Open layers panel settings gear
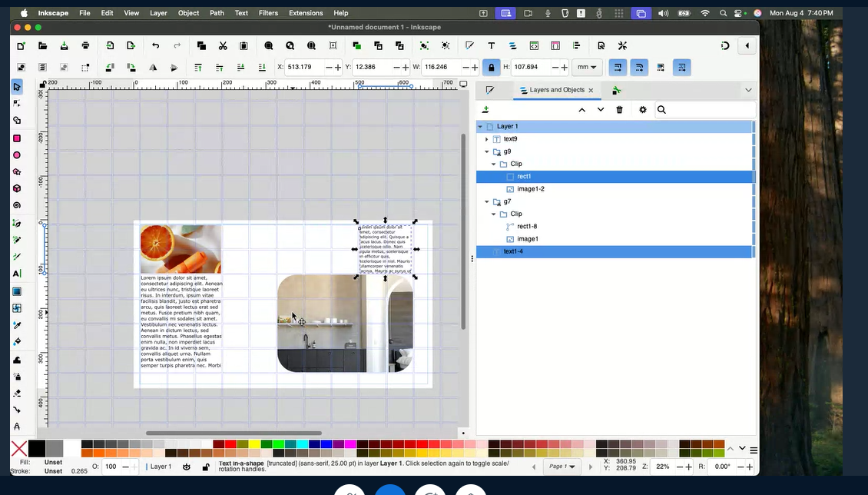This screenshot has height=495, width=868. 643,110
